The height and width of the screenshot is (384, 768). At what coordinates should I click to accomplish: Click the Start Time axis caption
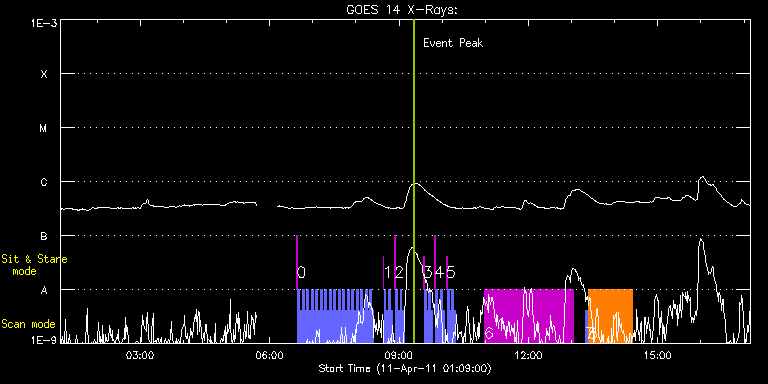pos(405,368)
